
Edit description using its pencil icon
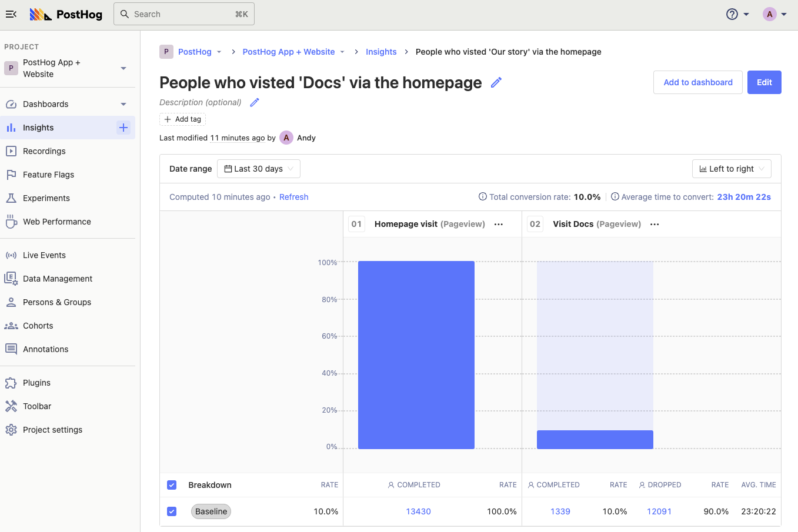[x=255, y=102]
